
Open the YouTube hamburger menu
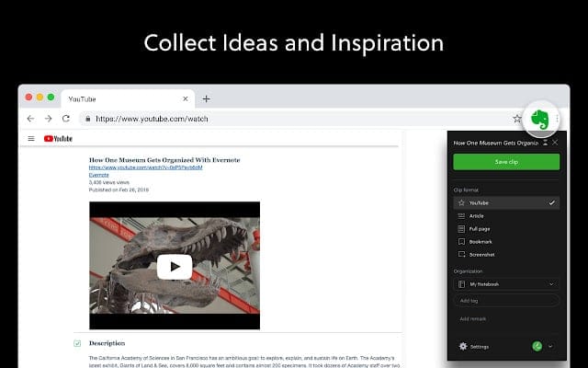31,139
